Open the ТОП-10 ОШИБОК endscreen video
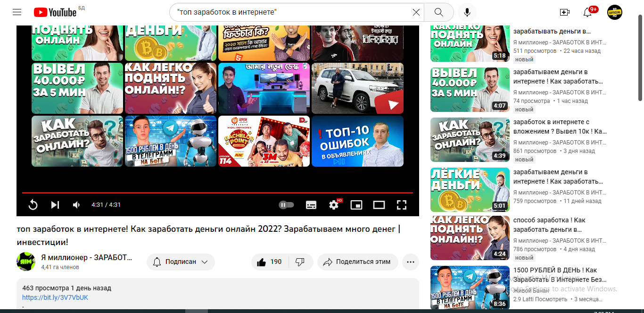The height and width of the screenshot is (313, 644). point(357,141)
